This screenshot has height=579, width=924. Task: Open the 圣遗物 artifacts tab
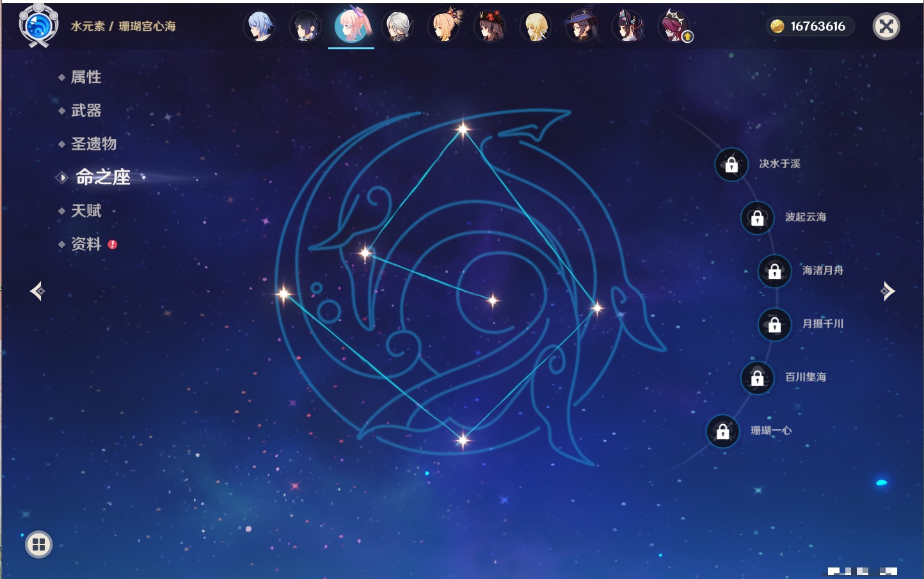pos(93,144)
